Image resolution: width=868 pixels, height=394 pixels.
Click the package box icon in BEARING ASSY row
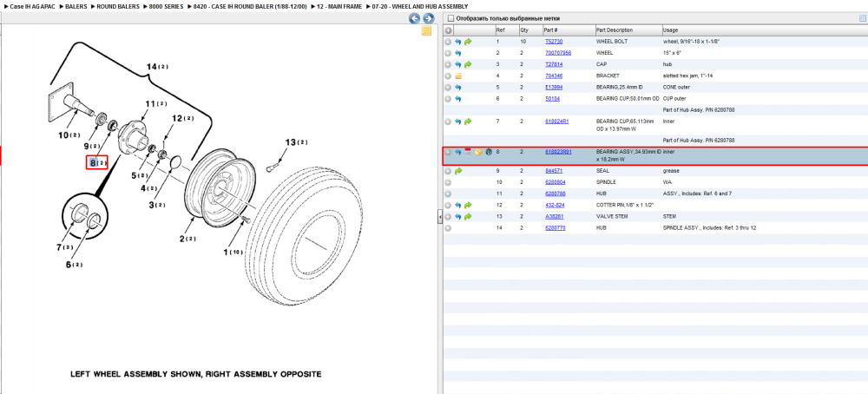[478, 152]
